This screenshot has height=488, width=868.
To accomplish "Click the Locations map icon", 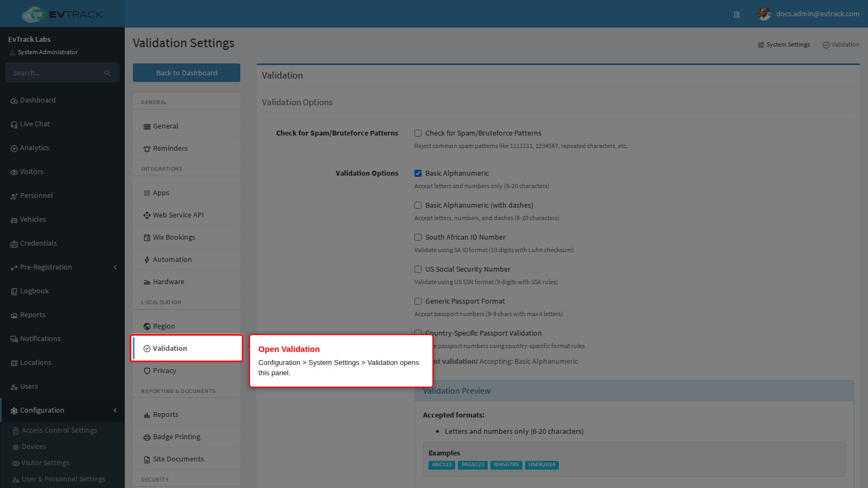I will click(x=14, y=363).
